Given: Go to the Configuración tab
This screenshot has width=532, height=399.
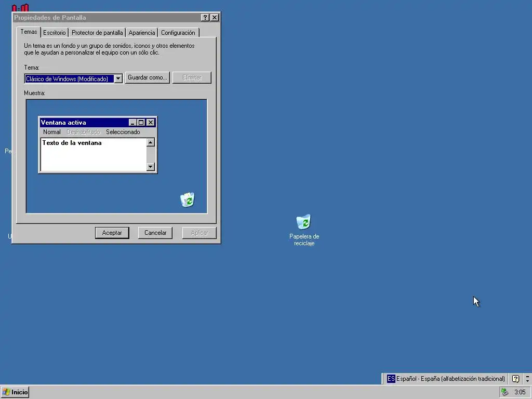Looking at the screenshot, I should [x=178, y=33].
